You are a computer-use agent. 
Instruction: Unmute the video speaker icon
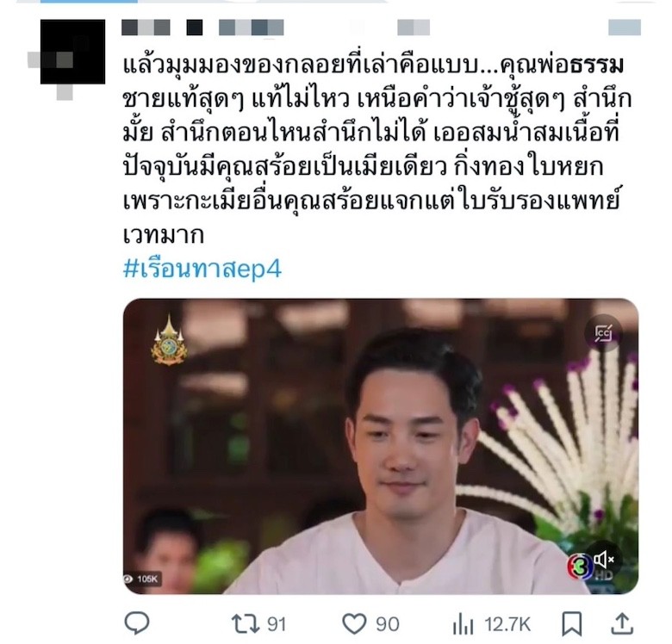coord(604,559)
